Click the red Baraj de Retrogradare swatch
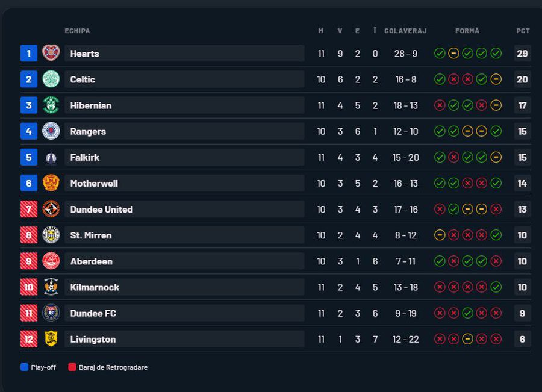The image size is (542, 392). point(72,367)
